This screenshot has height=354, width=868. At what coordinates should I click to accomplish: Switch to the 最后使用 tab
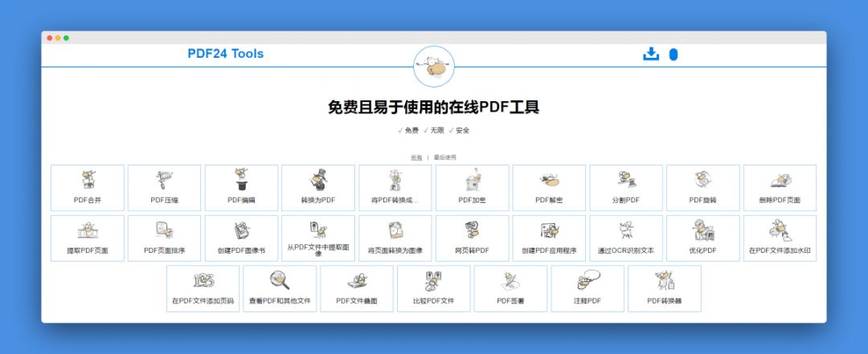click(445, 157)
